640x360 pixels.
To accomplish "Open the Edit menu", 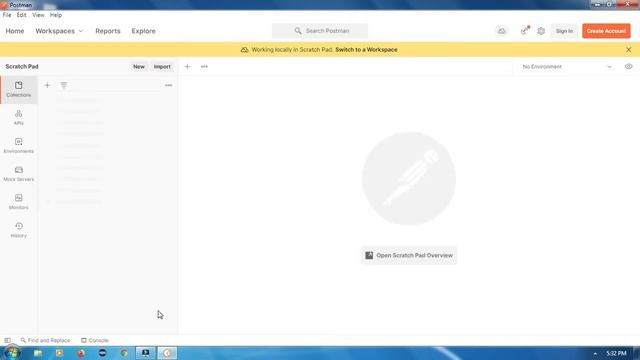I will point(22,15).
